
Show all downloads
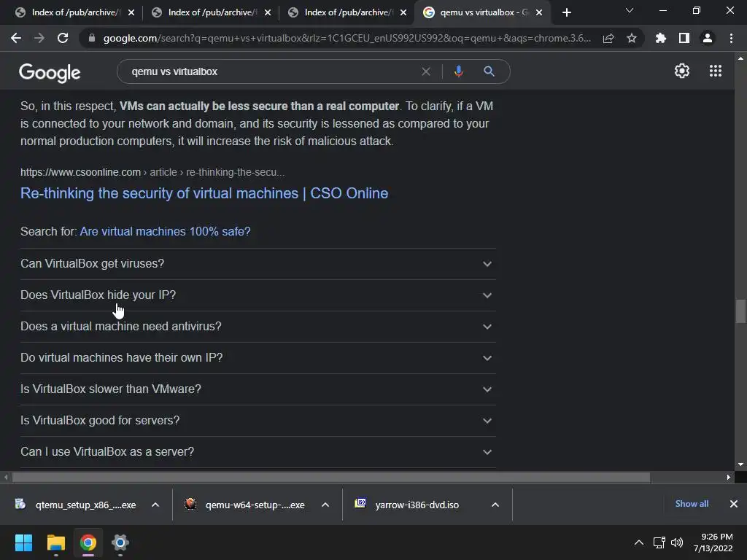[692, 504]
